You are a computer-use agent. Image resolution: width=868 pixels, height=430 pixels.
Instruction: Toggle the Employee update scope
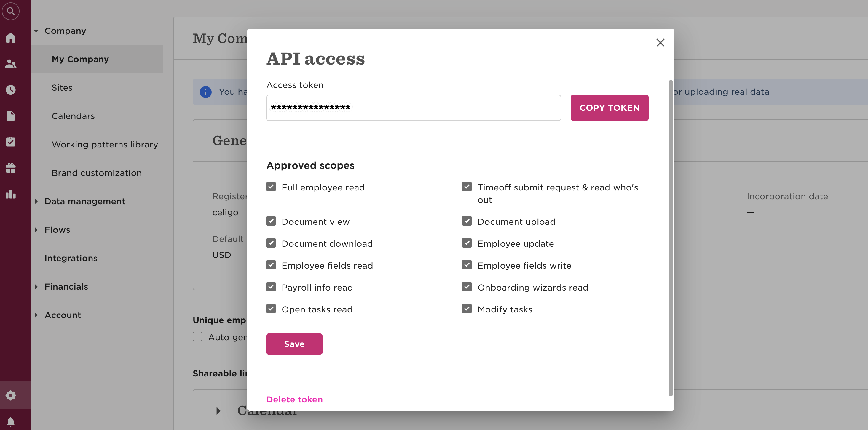point(467,243)
